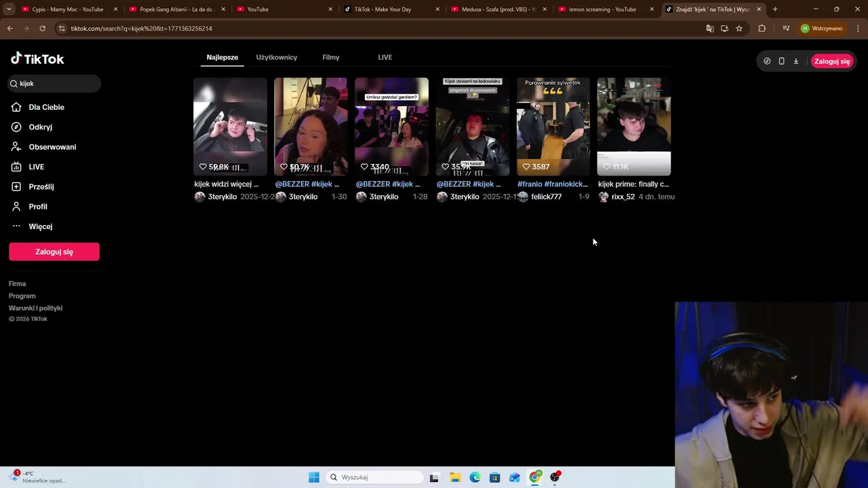Click taskbar Wyszukaj search box

(x=375, y=477)
